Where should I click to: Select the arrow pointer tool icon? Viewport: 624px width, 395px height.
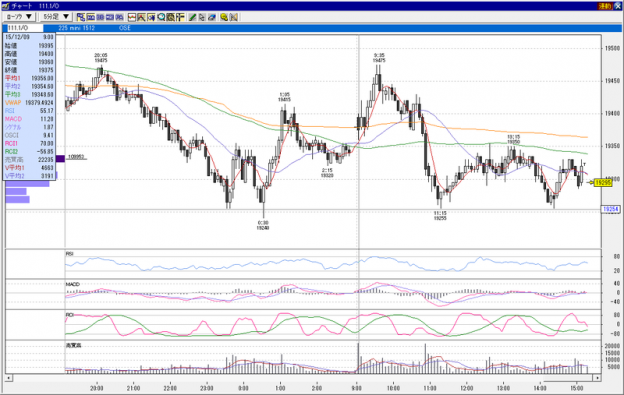202,17
